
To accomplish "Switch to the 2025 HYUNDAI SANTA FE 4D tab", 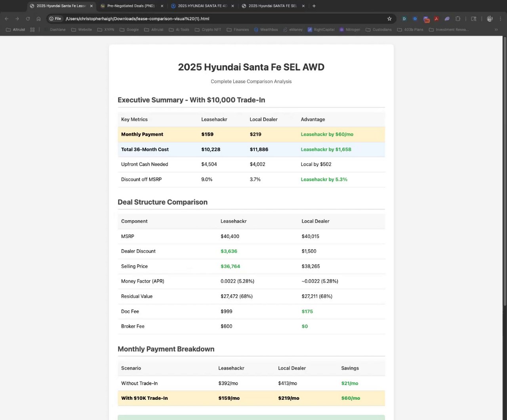I will (x=202, y=6).
